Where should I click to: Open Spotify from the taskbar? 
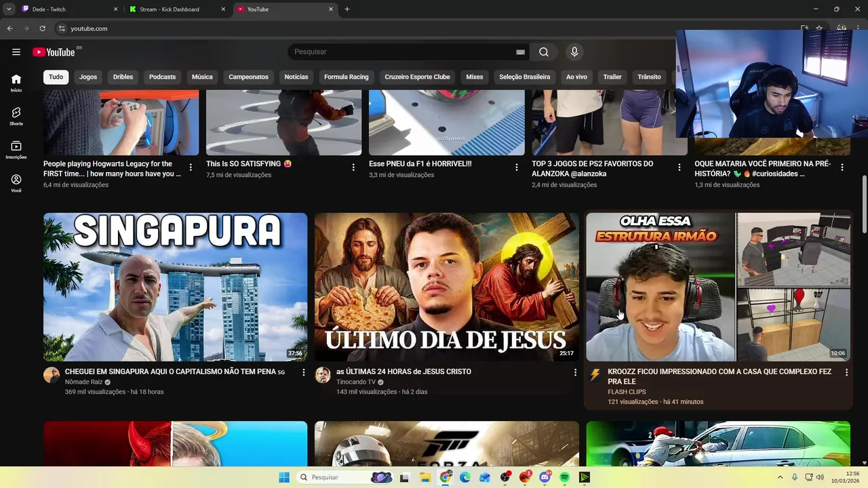click(x=565, y=477)
